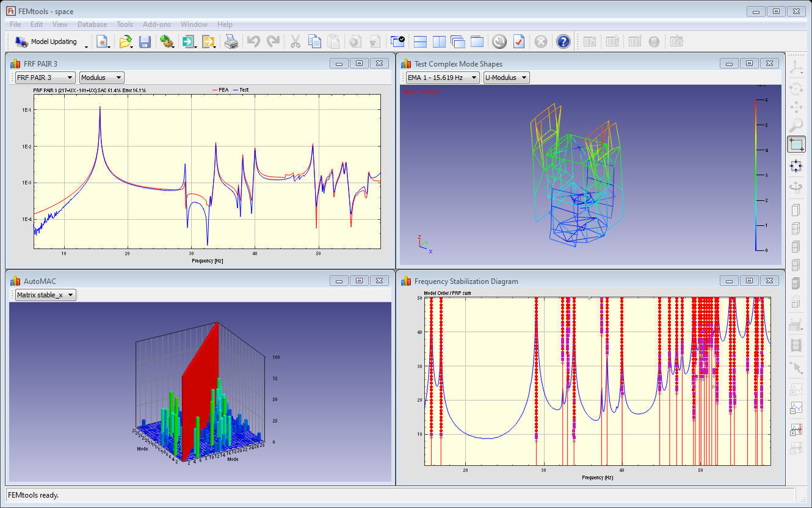The width and height of the screenshot is (812, 508).
Task: Open the EMA 1 - 15.619 Hz dropdown
Action: coord(443,78)
